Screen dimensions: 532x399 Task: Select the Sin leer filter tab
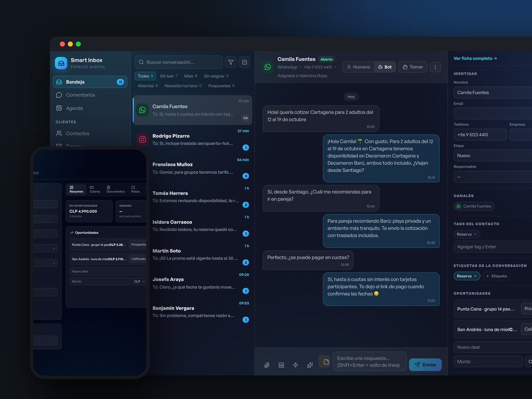(x=169, y=76)
